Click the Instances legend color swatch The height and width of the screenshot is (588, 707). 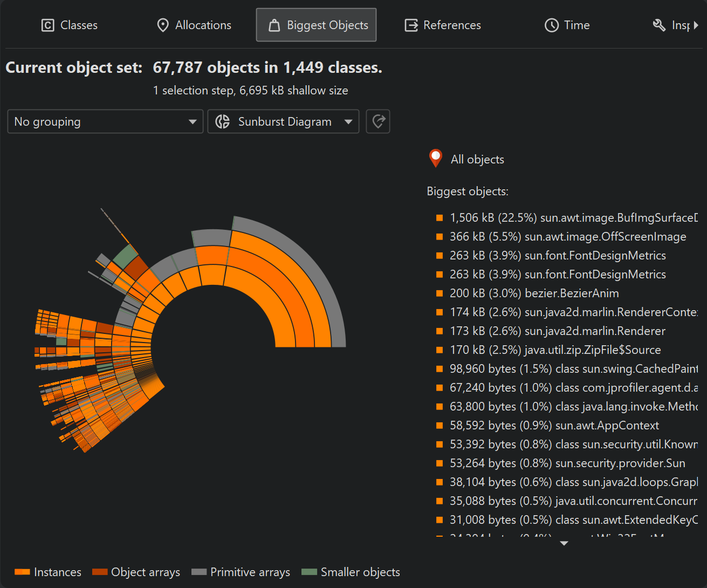pos(22,572)
